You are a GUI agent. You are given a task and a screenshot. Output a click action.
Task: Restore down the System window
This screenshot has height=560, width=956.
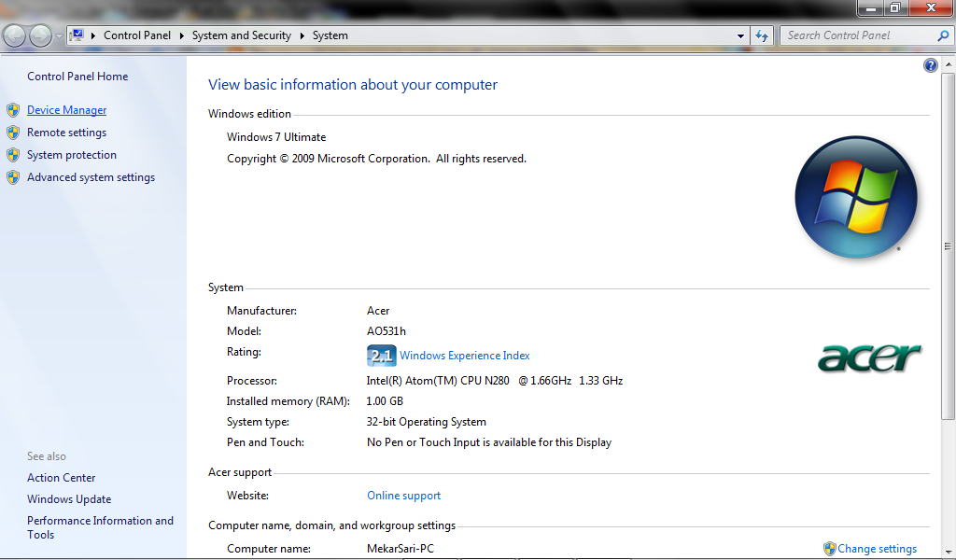pos(895,7)
